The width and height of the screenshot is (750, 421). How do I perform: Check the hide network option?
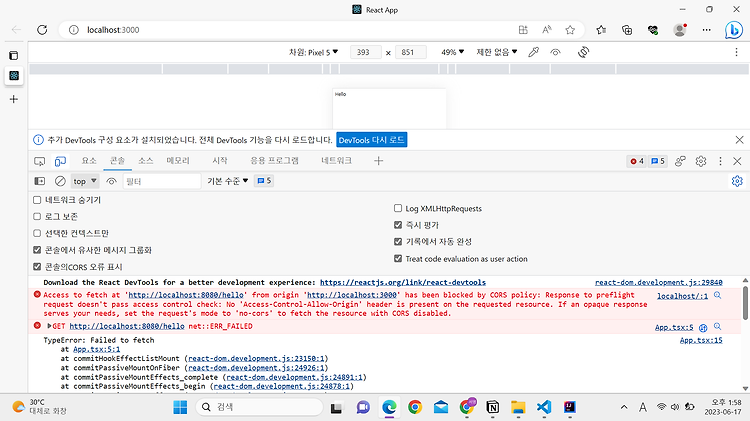37,200
